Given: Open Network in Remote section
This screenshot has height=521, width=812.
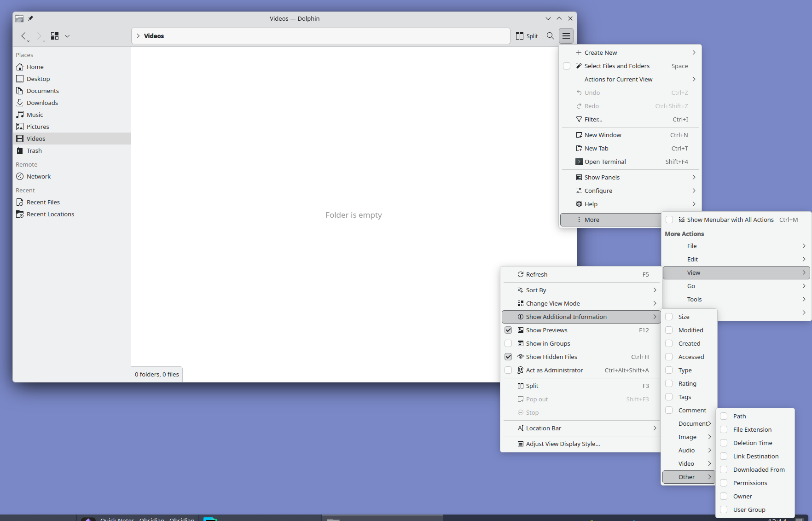Looking at the screenshot, I should (x=39, y=176).
